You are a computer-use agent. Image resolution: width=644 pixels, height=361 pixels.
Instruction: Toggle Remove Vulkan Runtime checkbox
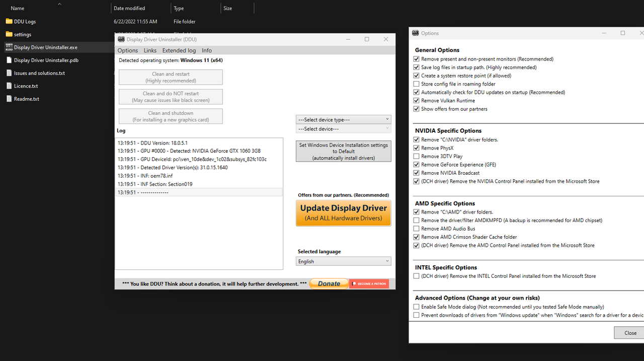click(416, 101)
